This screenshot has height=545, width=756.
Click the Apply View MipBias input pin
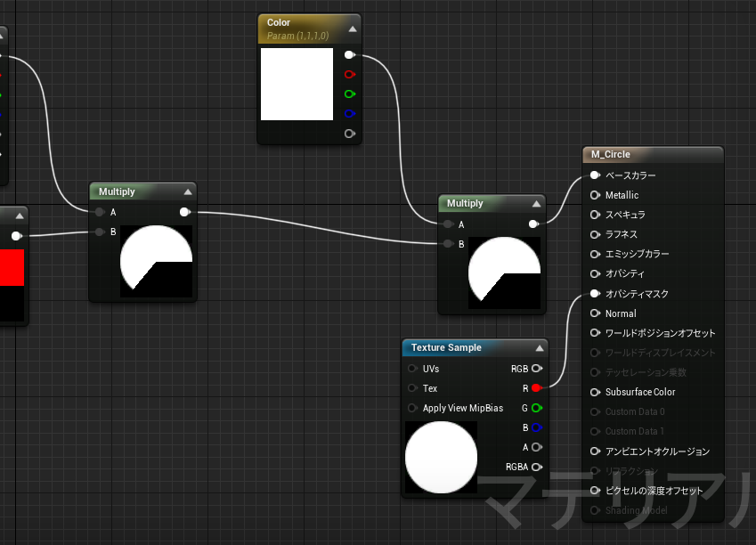pos(412,408)
